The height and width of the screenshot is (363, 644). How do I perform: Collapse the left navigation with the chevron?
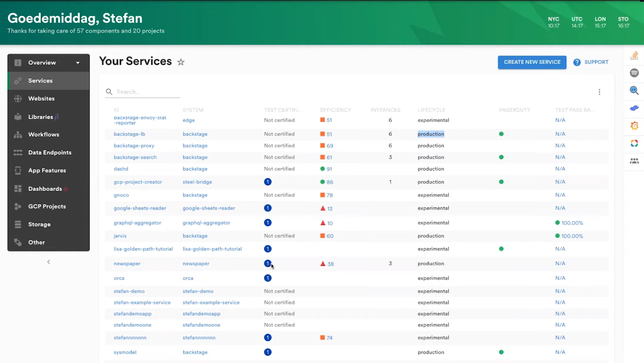click(x=49, y=262)
